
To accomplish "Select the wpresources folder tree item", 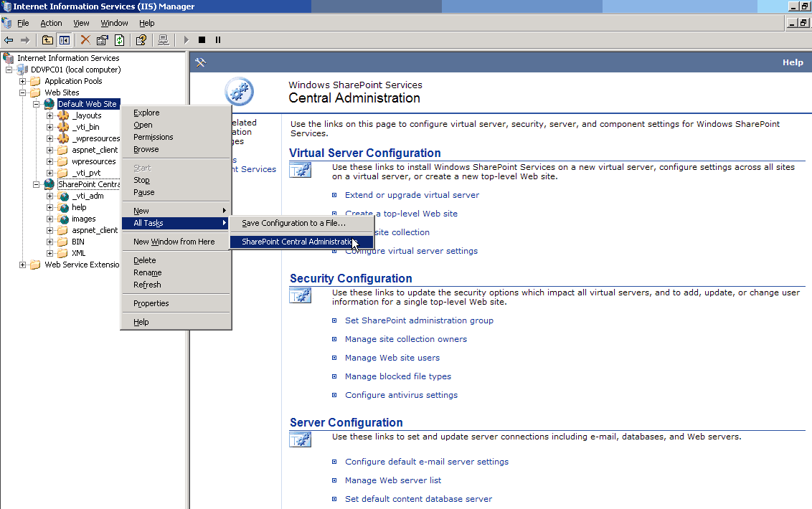I will [x=94, y=161].
